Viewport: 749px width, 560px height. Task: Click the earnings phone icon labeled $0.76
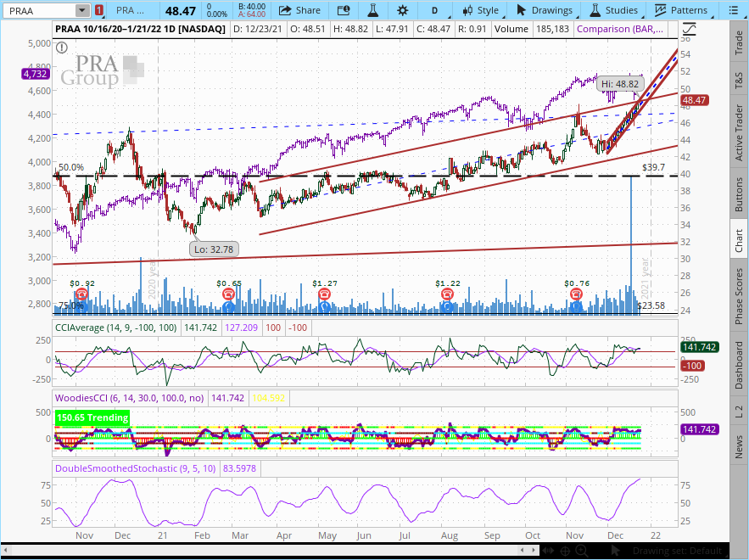(x=577, y=294)
